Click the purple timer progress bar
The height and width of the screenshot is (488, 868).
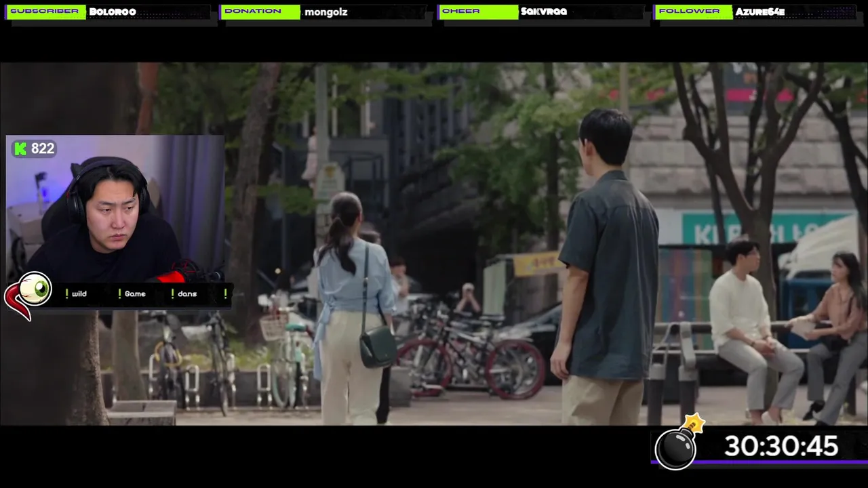point(759,462)
